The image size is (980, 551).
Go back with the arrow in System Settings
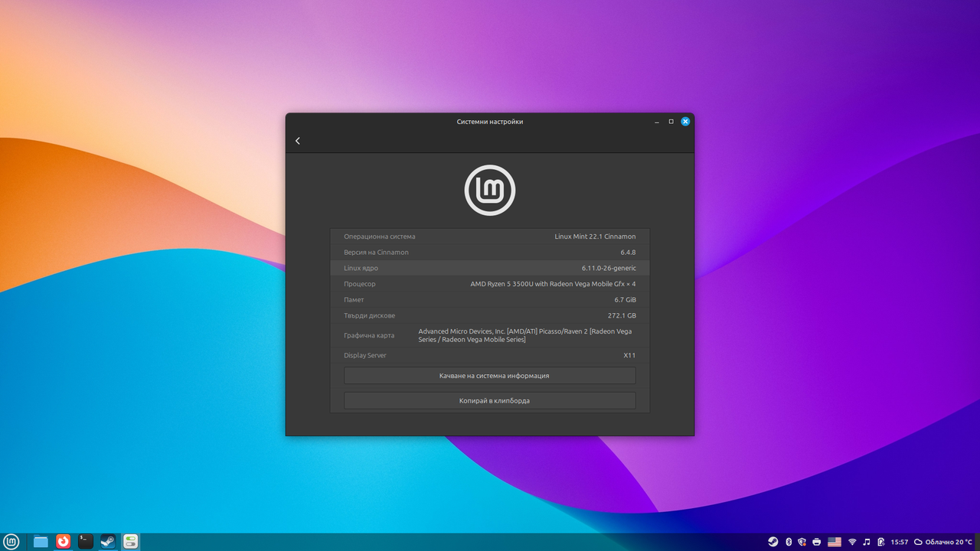pyautogui.click(x=298, y=141)
